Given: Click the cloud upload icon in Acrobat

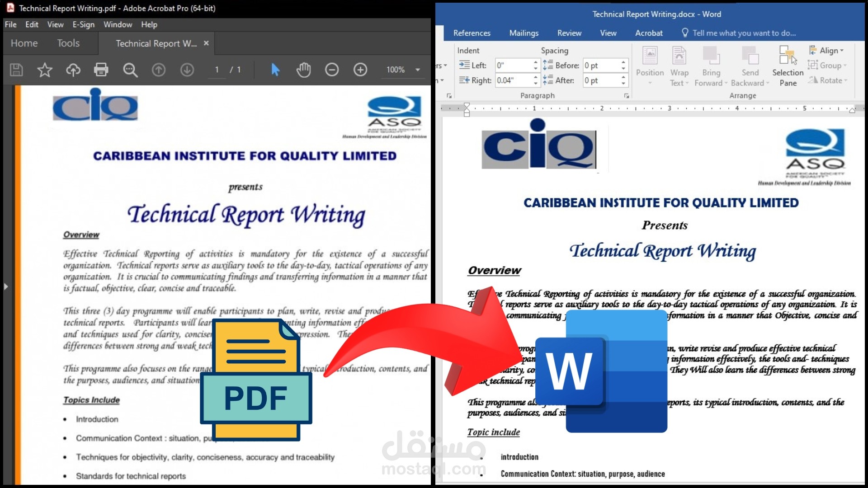Looking at the screenshot, I should pyautogui.click(x=73, y=70).
